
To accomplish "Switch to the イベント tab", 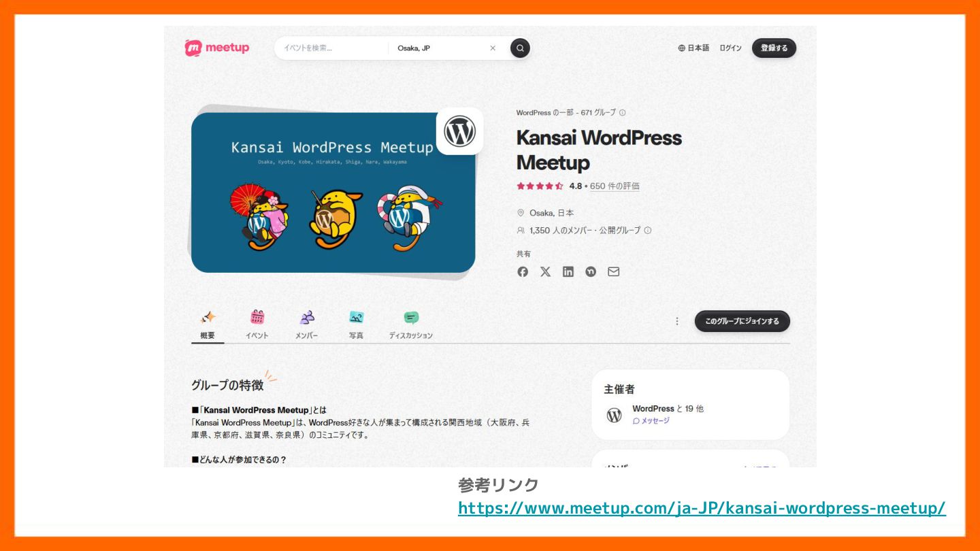I will [257, 325].
